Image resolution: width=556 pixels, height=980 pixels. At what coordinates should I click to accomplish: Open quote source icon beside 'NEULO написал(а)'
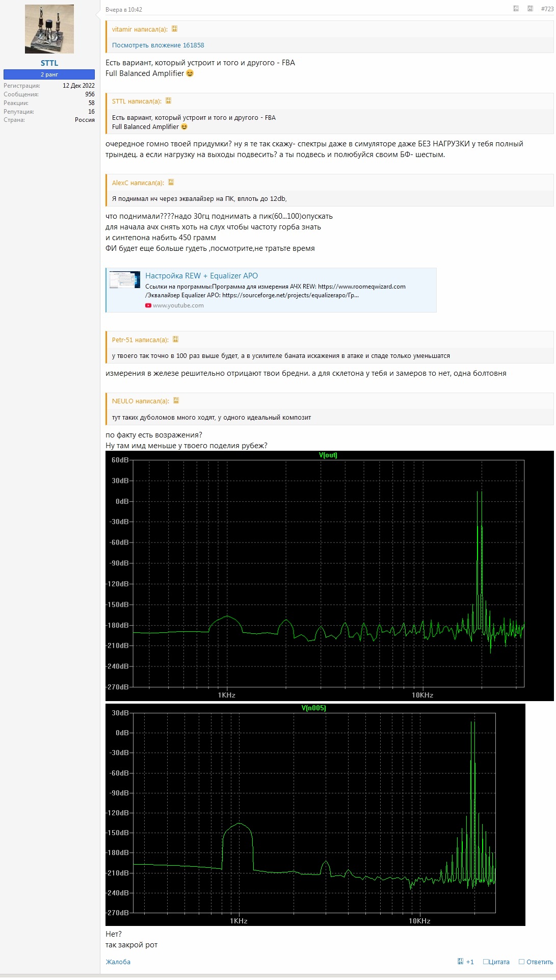[x=176, y=401]
